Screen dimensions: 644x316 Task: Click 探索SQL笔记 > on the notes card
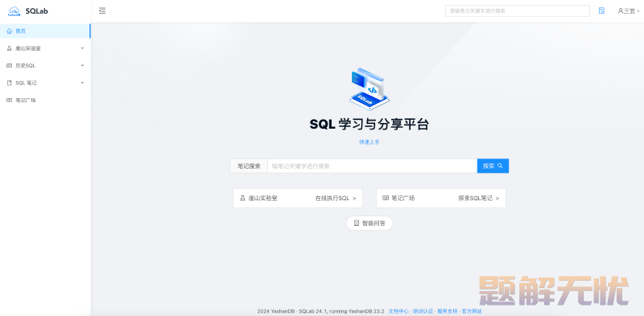click(x=479, y=199)
